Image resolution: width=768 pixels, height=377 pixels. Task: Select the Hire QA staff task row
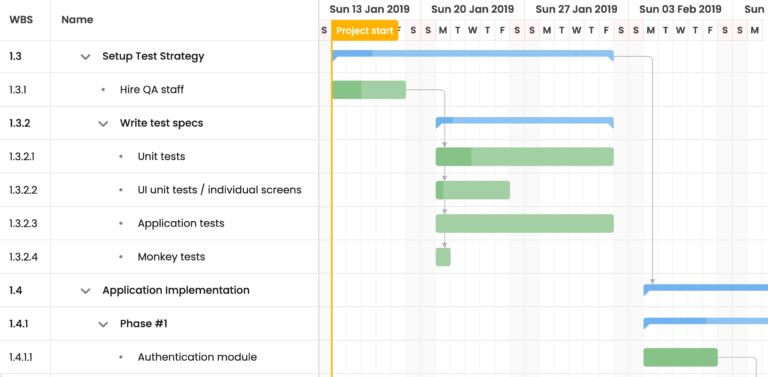coord(159,90)
